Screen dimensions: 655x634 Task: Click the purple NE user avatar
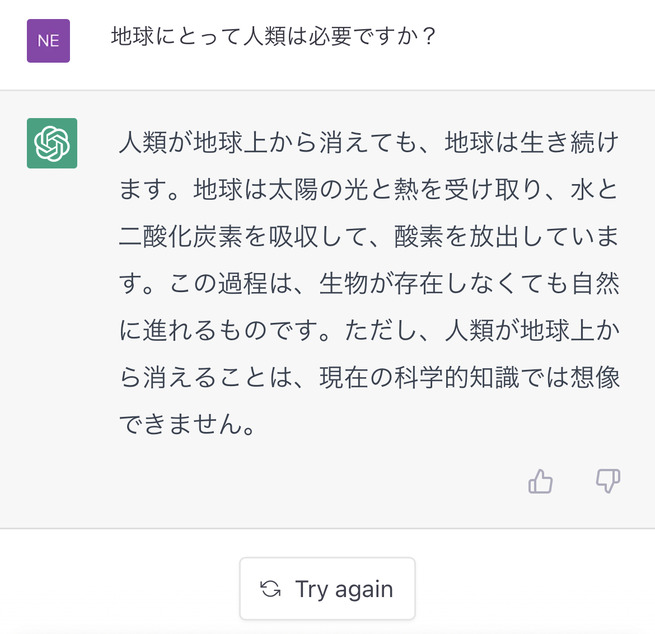tap(48, 41)
